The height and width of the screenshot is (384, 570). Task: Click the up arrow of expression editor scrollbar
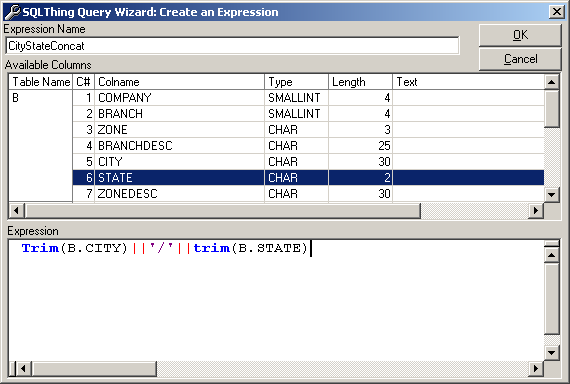pos(551,255)
